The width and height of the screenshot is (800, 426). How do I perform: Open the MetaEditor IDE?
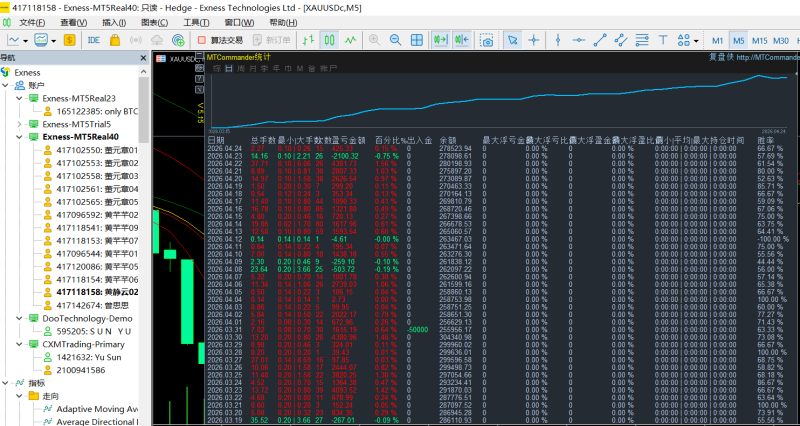tap(94, 40)
